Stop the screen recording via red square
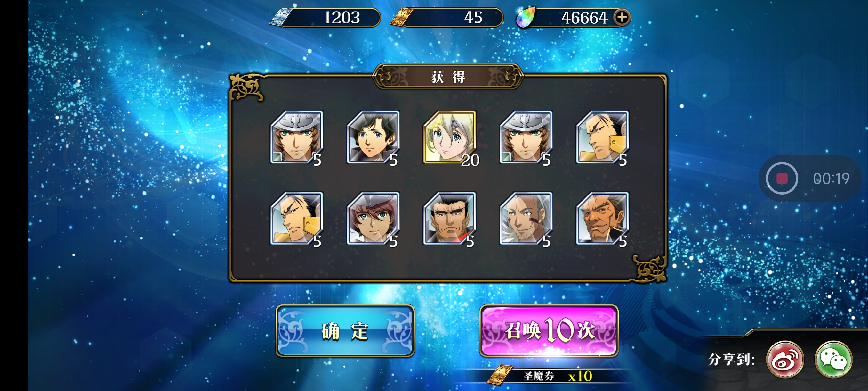Image resolution: width=868 pixels, height=391 pixels. coord(782,178)
